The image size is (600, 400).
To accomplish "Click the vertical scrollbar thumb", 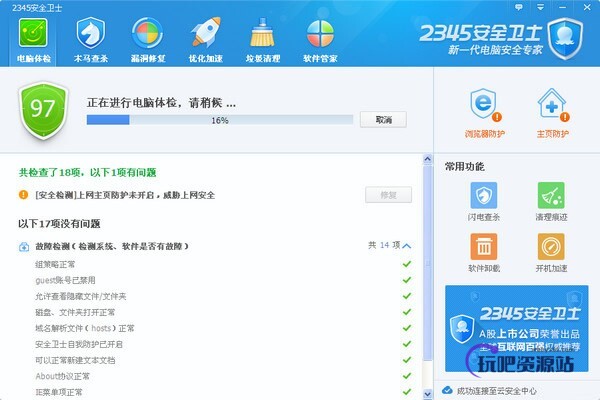I will tap(427, 262).
